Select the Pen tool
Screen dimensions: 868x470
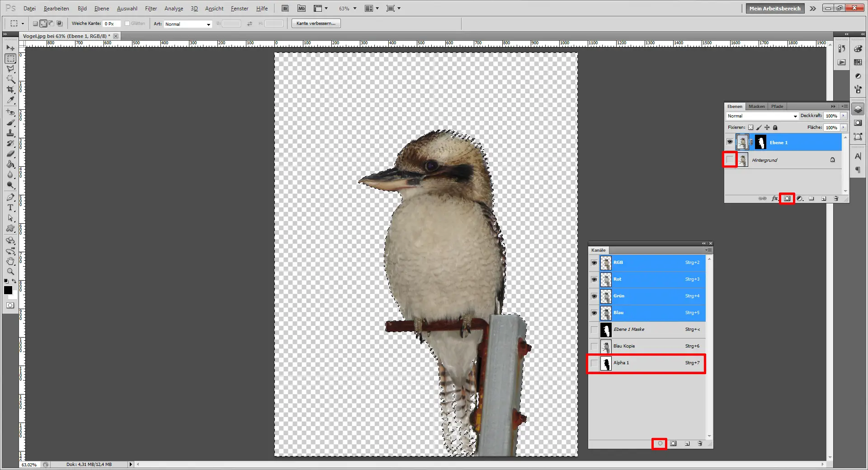(10, 197)
